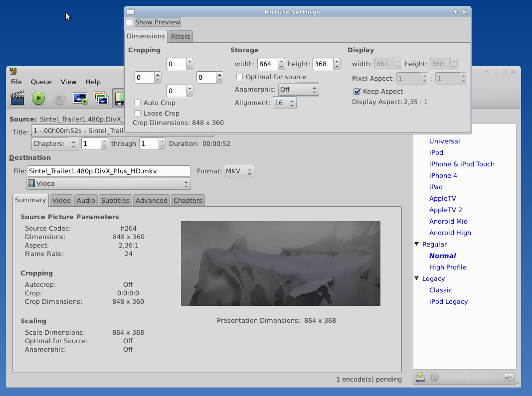Viewport: 532px width, 396px height.
Task: Delete preset with the prohibition icon
Action: tap(434, 377)
